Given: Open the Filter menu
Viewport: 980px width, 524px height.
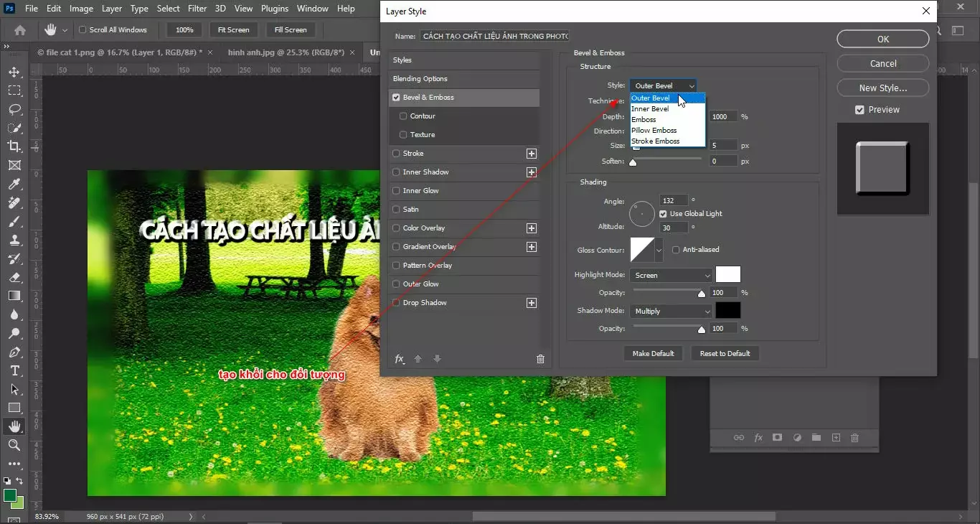Looking at the screenshot, I should (x=197, y=9).
